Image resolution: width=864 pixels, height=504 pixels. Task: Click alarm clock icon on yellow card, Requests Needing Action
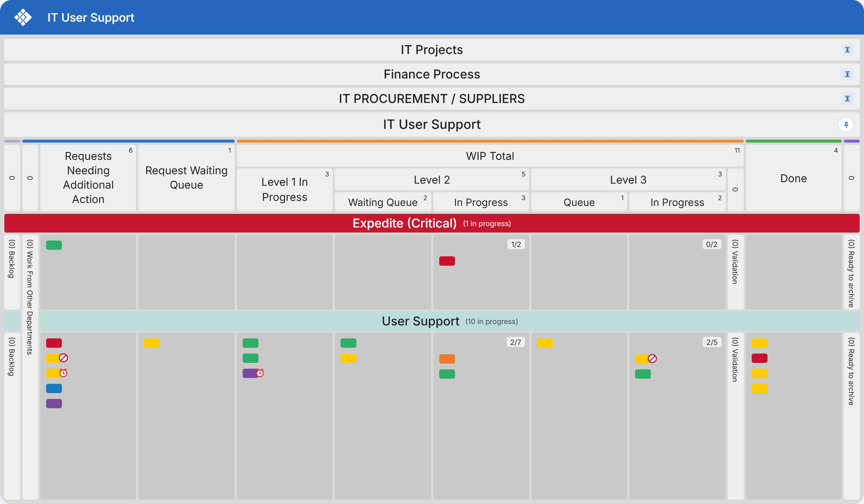(x=63, y=373)
